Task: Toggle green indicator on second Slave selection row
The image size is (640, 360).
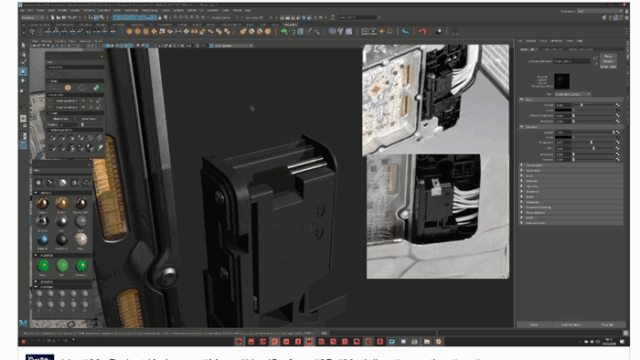Action: coord(84,107)
